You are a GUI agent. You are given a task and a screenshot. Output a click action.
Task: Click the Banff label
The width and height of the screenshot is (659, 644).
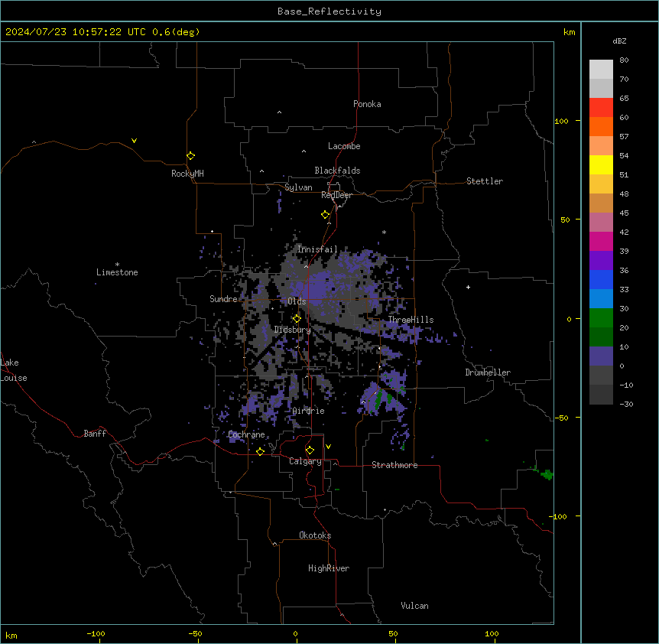pos(95,434)
